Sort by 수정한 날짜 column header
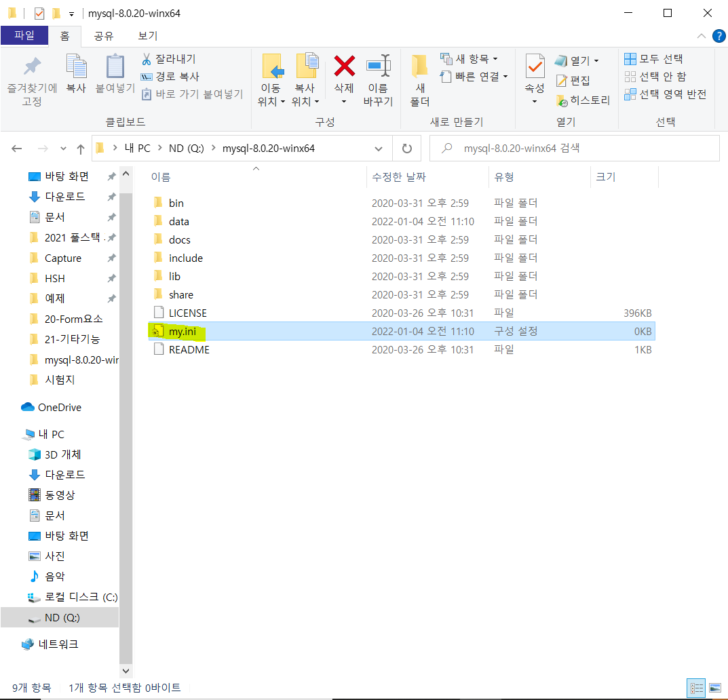Viewport: 728px width, 700px height. pos(398,177)
